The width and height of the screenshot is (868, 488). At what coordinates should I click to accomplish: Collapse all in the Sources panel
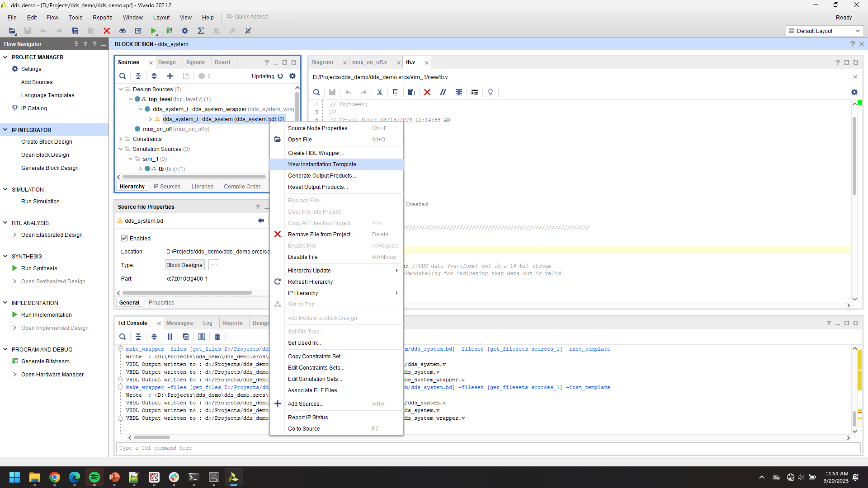coord(138,76)
